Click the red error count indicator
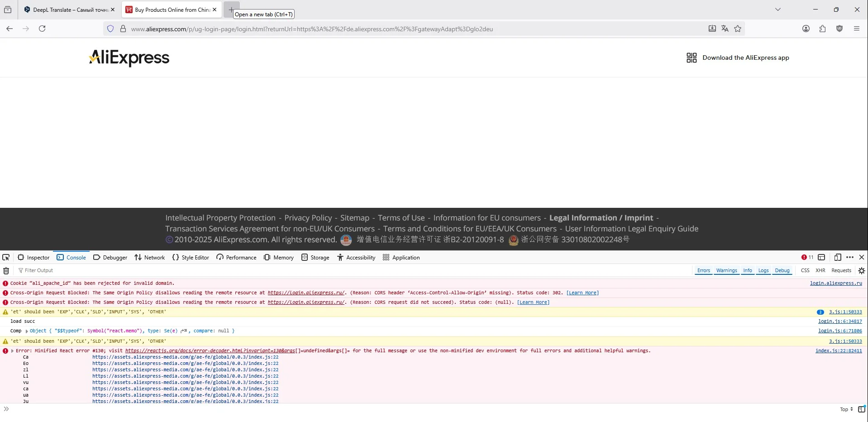The height and width of the screenshot is (422, 868). (x=807, y=257)
